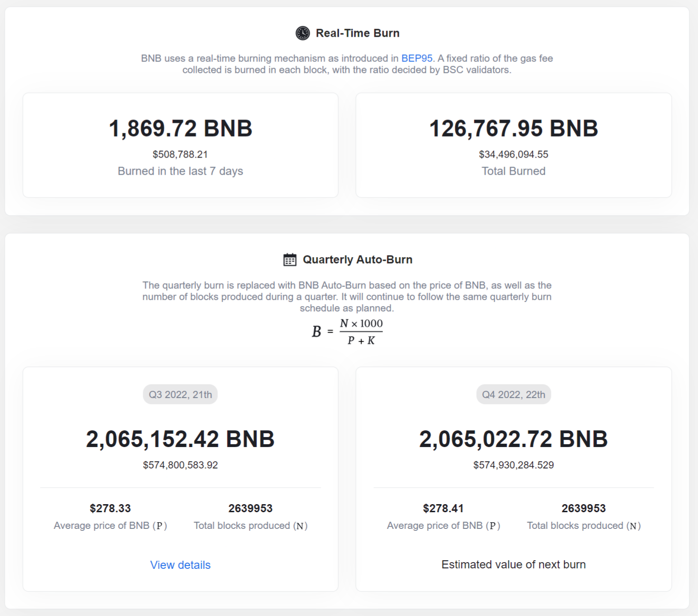Click the $508,788.21 dollar value
This screenshot has width=698, height=616.
click(180, 154)
